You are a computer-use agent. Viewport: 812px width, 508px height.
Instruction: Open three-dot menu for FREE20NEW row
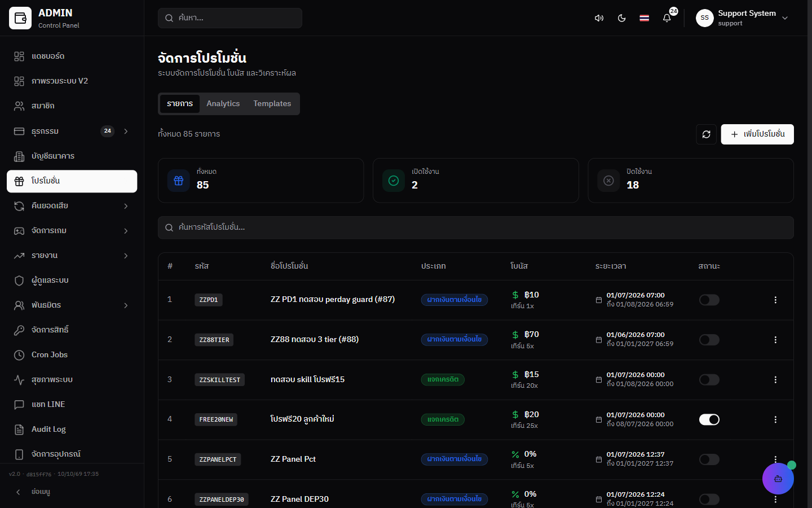(x=775, y=419)
